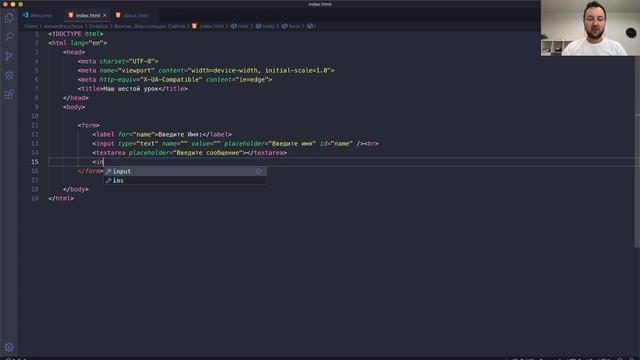This screenshot has width=640, height=360.
Task: Open the Manage gear at the activity bar bottom
Action: (x=9, y=347)
